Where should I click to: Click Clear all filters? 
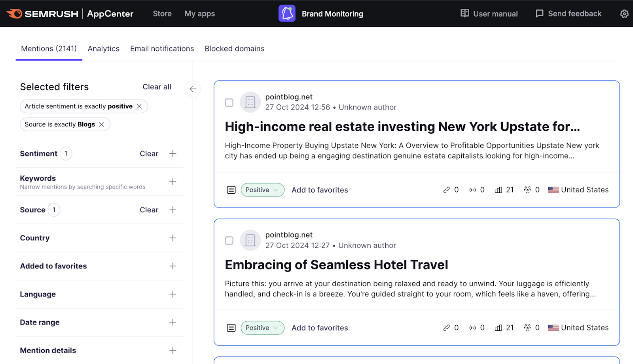click(x=157, y=87)
